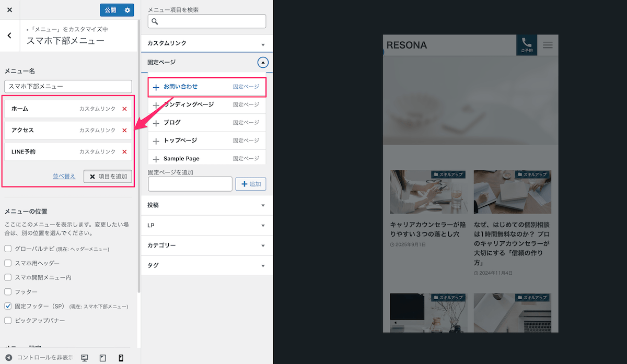The height and width of the screenshot is (364, 627).
Task: Expand the LP section
Action: click(207, 225)
